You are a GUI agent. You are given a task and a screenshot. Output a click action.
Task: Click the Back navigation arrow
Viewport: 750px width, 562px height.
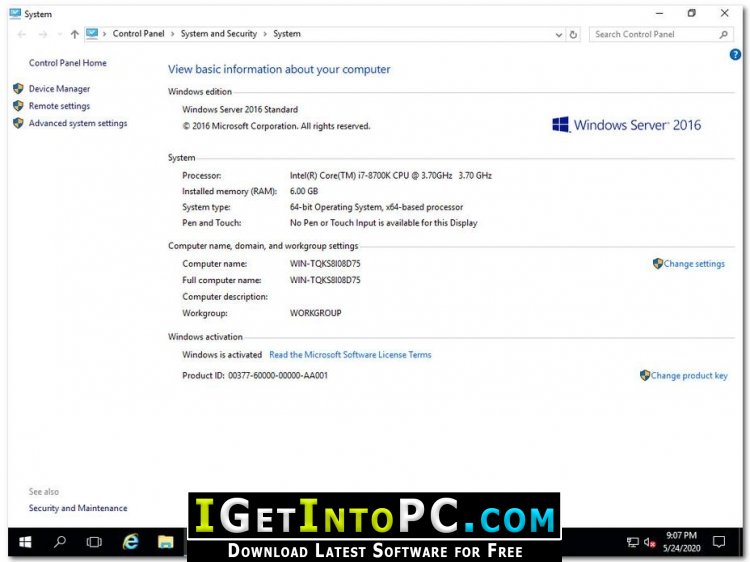tap(22, 34)
